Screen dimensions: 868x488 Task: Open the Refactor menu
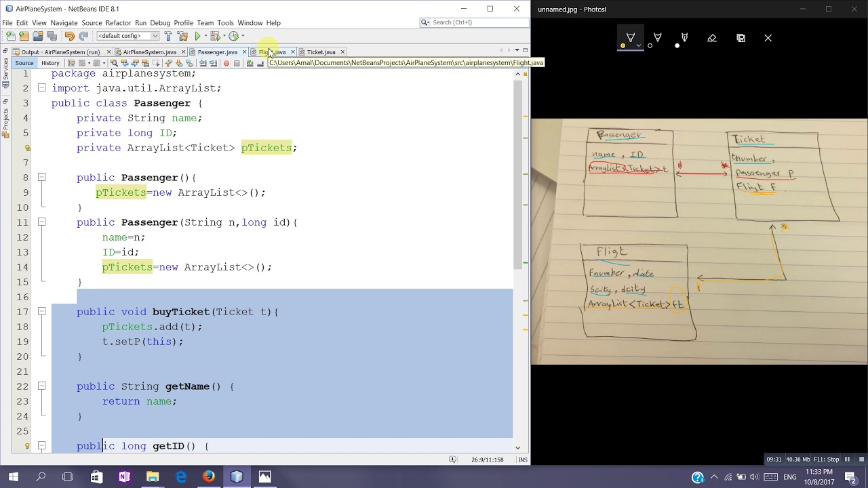coord(118,22)
